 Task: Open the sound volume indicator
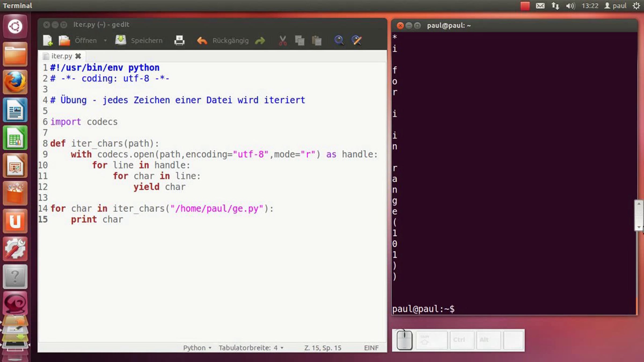point(570,6)
